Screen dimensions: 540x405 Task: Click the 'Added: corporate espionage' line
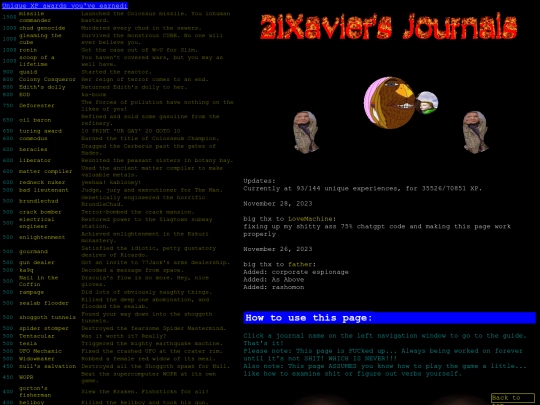pos(296,272)
